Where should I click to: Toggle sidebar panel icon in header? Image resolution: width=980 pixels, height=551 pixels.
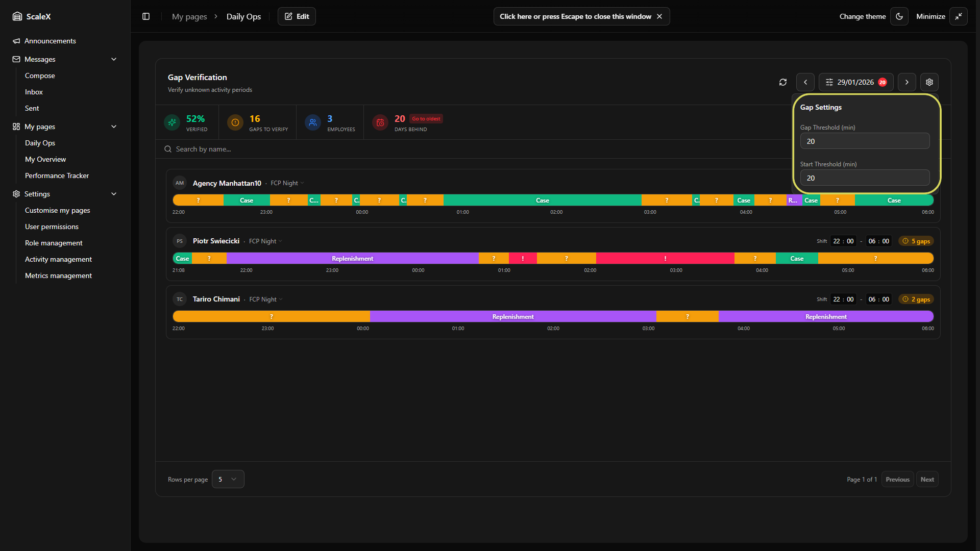tap(146, 16)
